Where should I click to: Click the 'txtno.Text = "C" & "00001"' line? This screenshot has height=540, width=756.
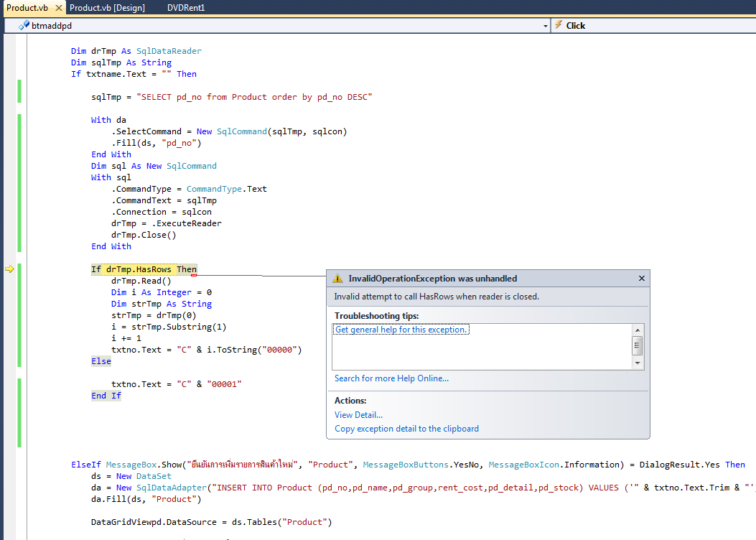[177, 384]
